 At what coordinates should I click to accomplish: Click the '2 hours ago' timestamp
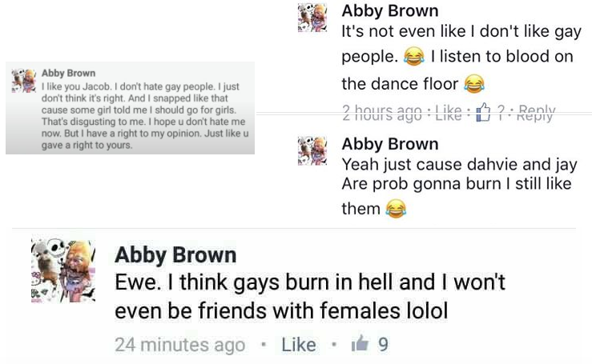[381, 113]
